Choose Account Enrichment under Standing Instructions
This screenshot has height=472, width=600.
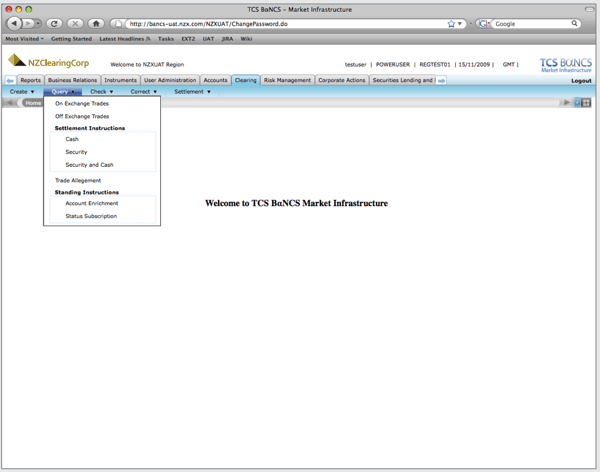coord(92,203)
